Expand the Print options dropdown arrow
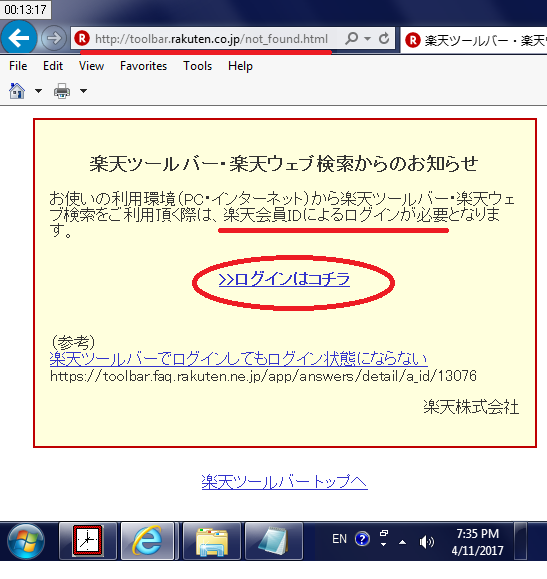 [83, 90]
